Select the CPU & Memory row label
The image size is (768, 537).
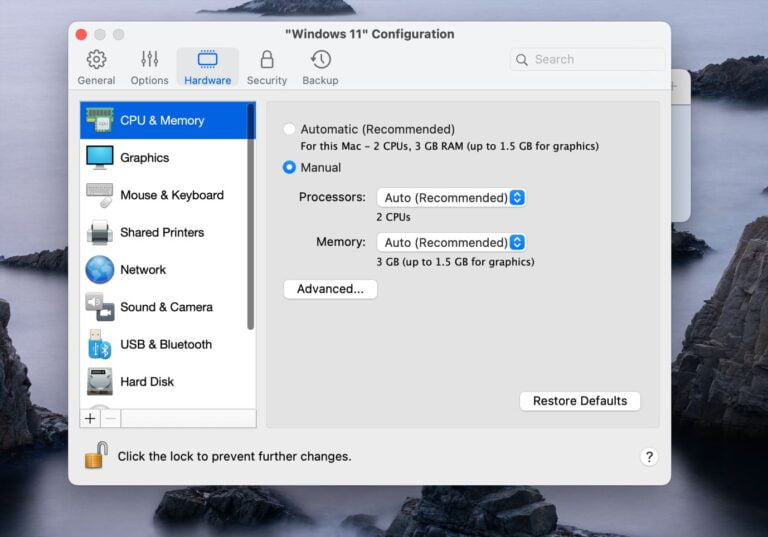[162, 121]
